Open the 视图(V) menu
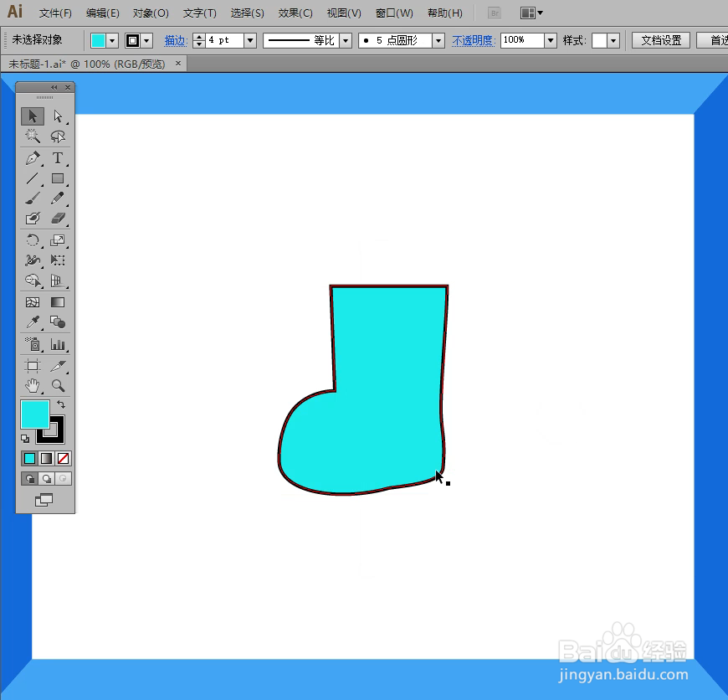The width and height of the screenshot is (728, 700). coord(344,13)
